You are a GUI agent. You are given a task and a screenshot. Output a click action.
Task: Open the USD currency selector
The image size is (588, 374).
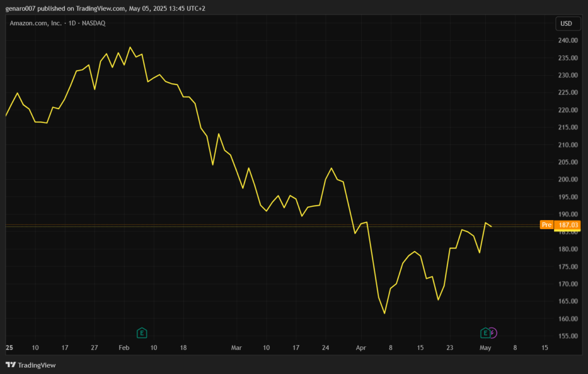tap(566, 24)
